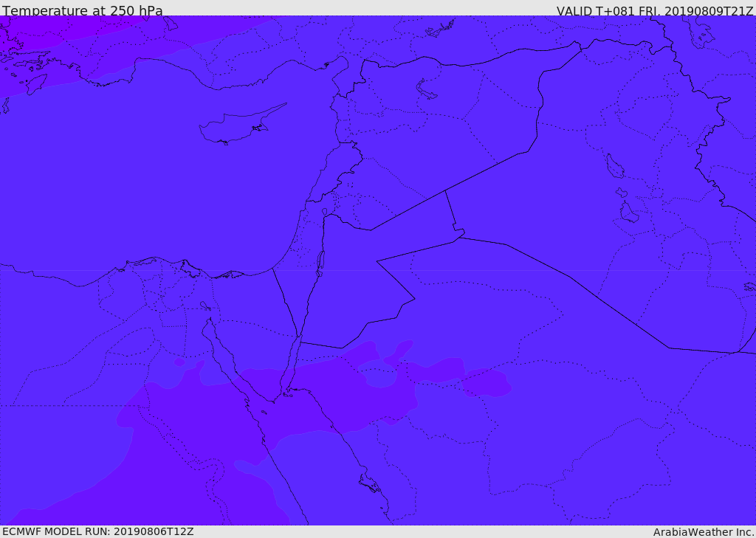Click the Sea of Galilee outline
This screenshot has height=538, width=756.
(325, 212)
